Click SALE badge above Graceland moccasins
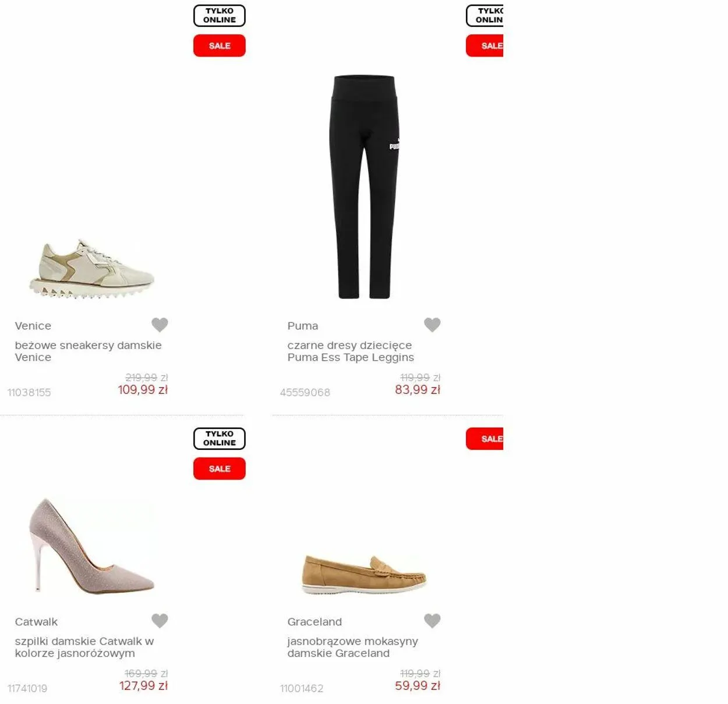Screen dimensions: 728x704 tap(485, 439)
